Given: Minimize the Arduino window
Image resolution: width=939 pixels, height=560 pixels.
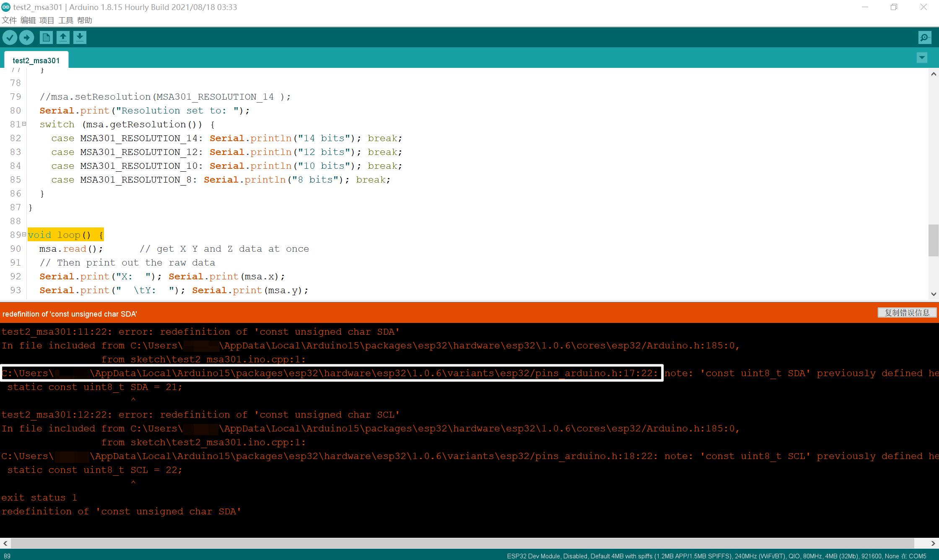Looking at the screenshot, I should (x=865, y=7).
